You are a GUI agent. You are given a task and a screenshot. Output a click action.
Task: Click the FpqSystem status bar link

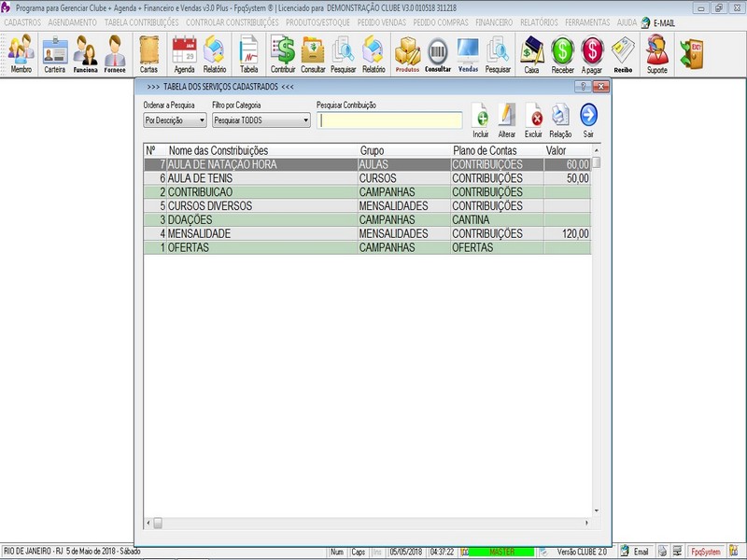[706, 552]
